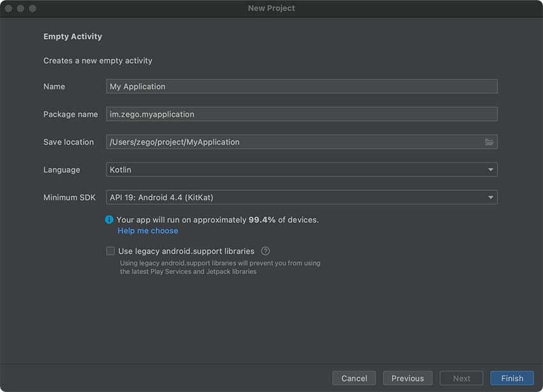Click the folder browse icon in Save location
Screen dimensions: 543x392
489,142
